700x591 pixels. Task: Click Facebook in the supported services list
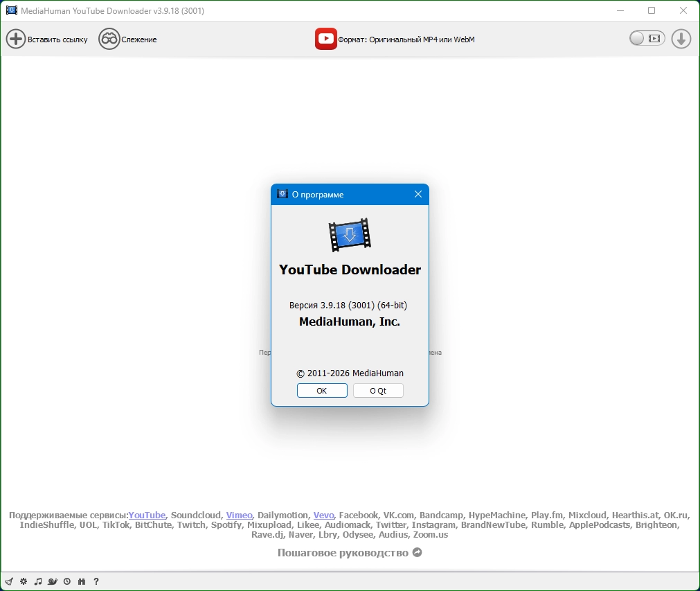coord(359,515)
